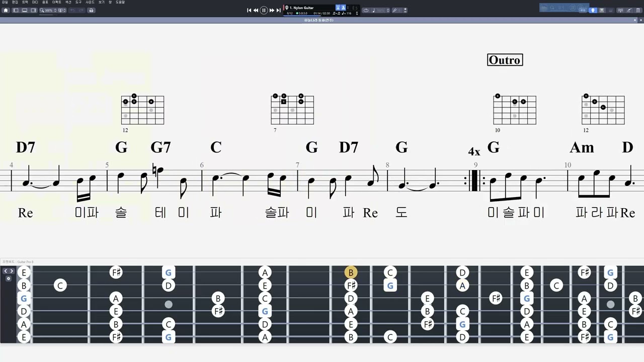Click the Print icon
The image size is (644, 362).
coord(91,10)
